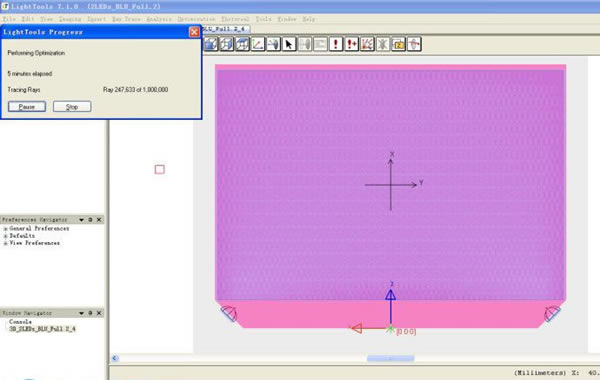This screenshot has height=380, width=600.
Task: Select View Preferences tree item
Action: pos(35,243)
